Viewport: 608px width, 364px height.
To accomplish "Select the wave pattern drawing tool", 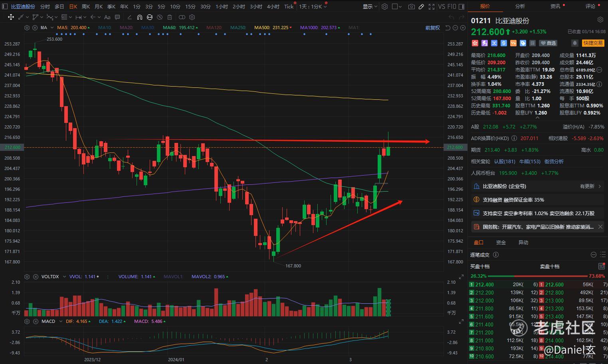I will (50, 17).
